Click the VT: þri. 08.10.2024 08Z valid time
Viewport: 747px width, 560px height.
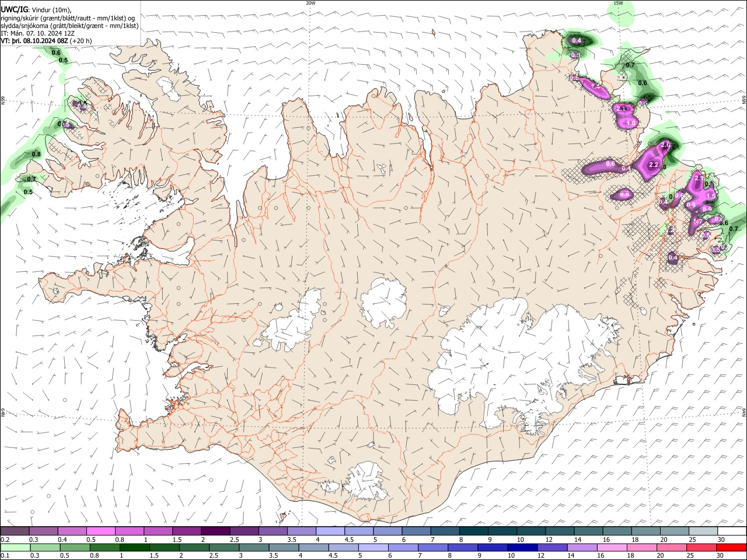(x=34, y=41)
